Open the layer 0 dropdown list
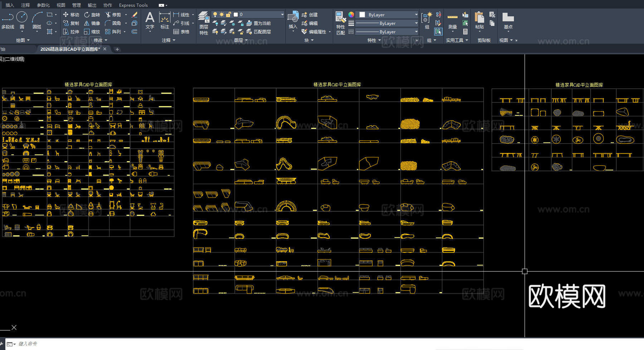 282,15
